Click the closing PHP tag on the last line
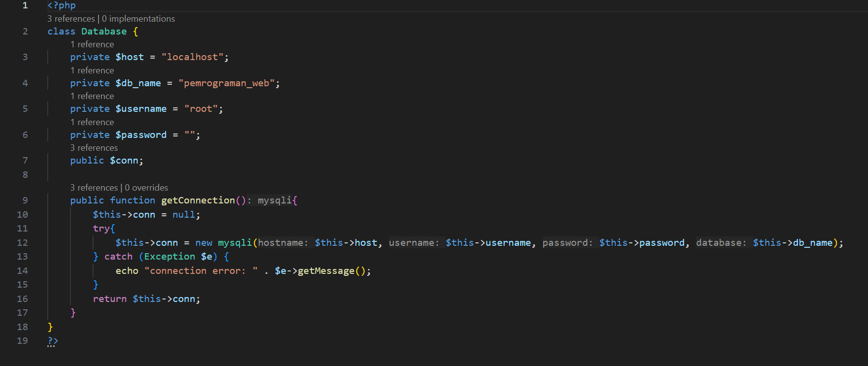Image resolution: width=868 pixels, height=366 pixels. [53, 341]
